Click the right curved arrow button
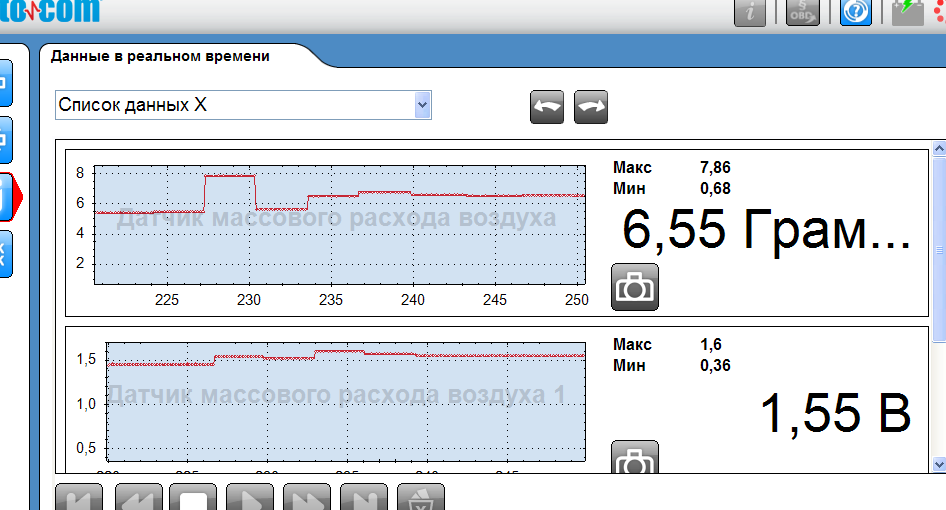The image size is (946, 510). pyautogui.click(x=591, y=107)
